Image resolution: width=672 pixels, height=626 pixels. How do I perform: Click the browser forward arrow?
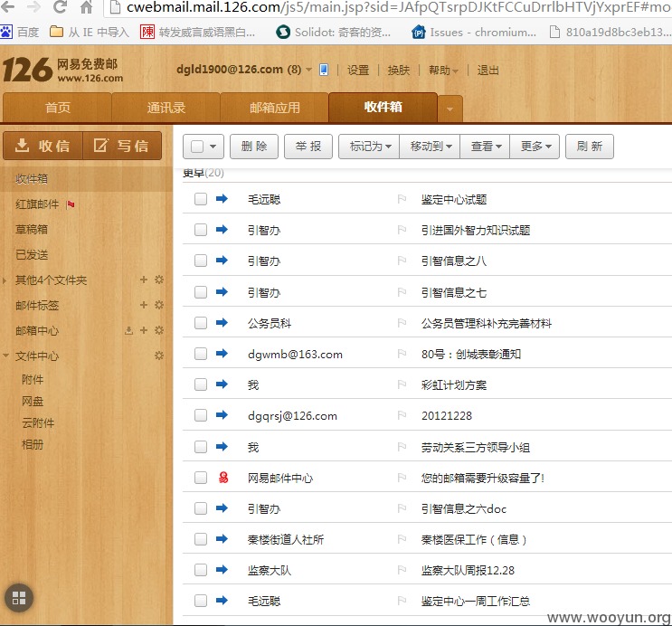click(33, 7)
